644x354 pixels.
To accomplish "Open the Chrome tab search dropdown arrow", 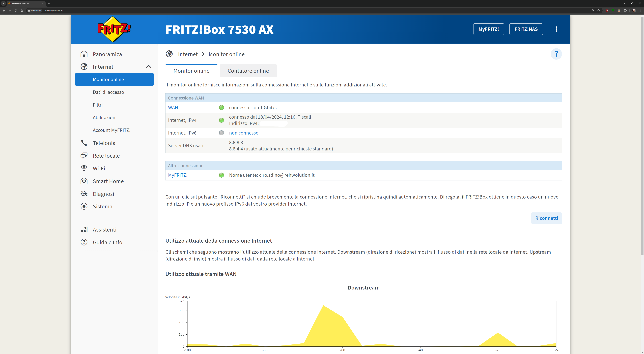I will [4, 4].
